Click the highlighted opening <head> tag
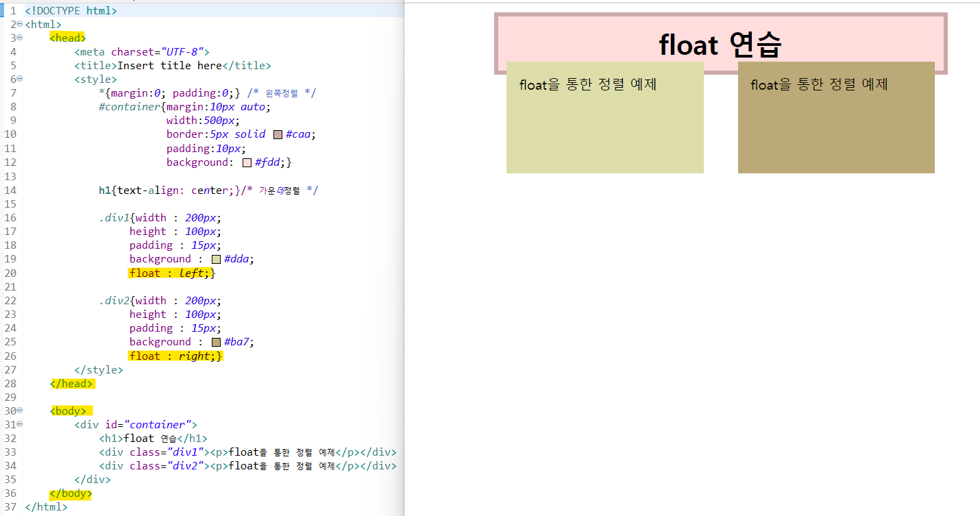The width and height of the screenshot is (980, 516). pos(68,38)
